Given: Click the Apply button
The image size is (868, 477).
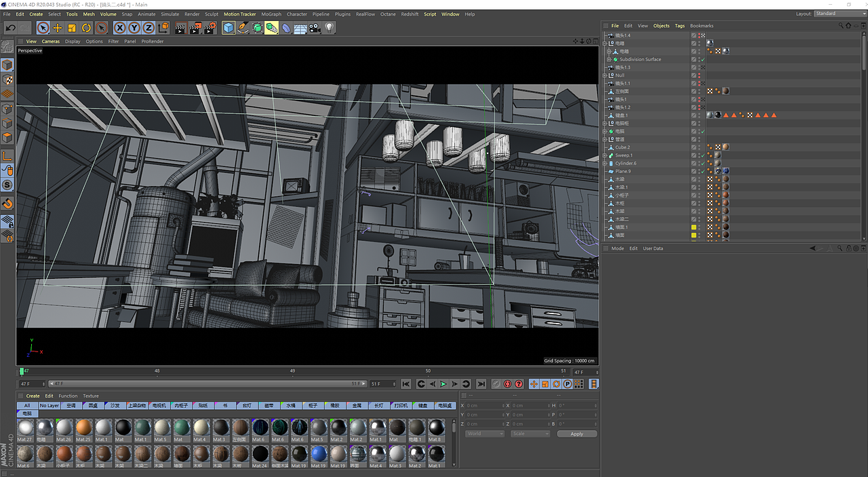Looking at the screenshot, I should 576,434.
